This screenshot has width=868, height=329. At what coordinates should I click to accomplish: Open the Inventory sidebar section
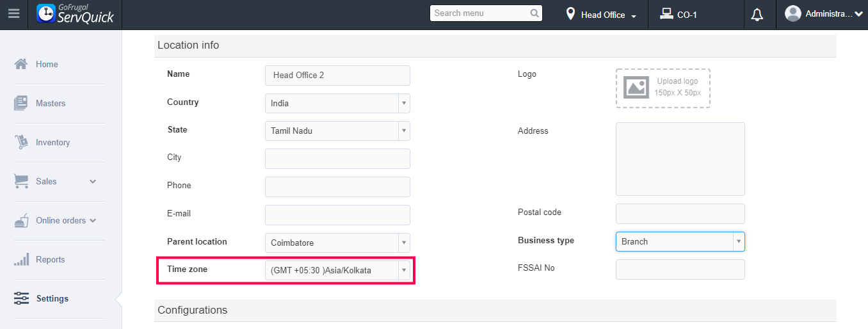[x=52, y=142]
